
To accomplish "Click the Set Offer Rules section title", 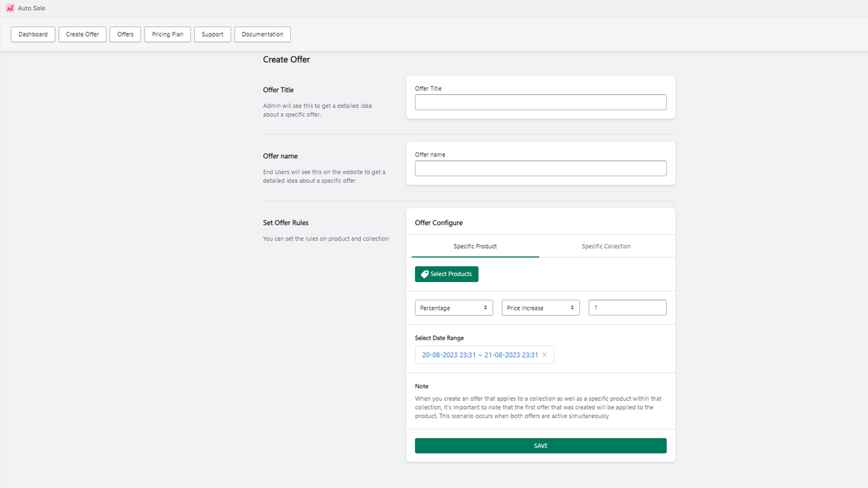I will pos(285,222).
